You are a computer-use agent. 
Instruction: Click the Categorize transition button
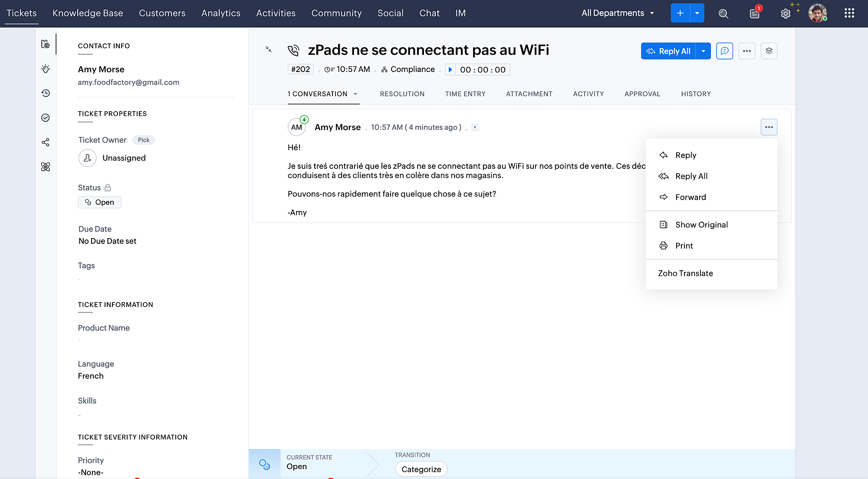[421, 469]
